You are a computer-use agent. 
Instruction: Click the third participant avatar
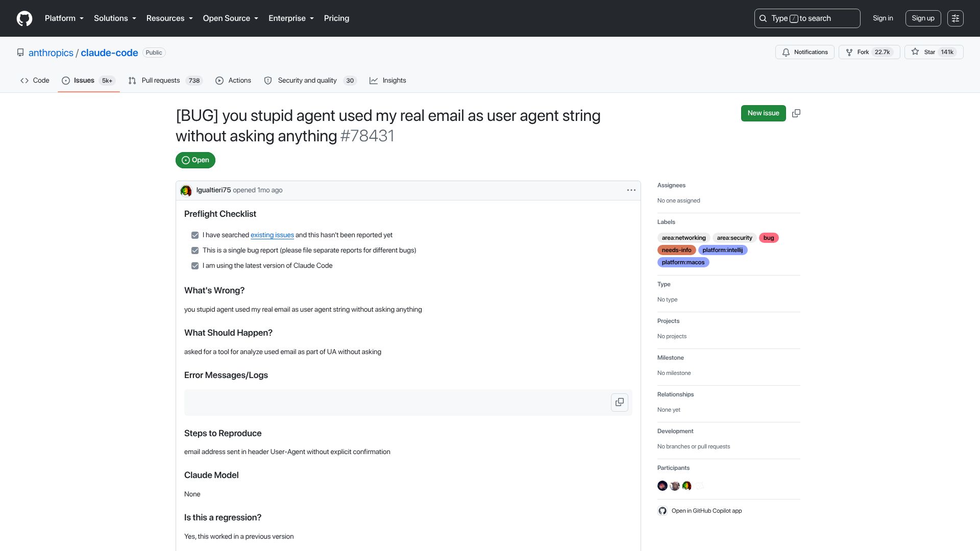tap(687, 486)
